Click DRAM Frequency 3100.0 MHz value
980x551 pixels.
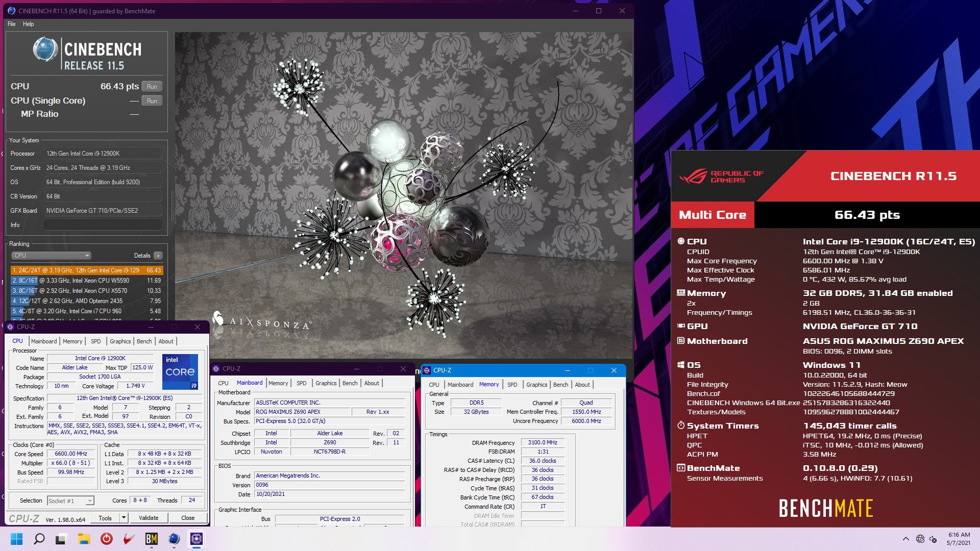pyautogui.click(x=543, y=443)
